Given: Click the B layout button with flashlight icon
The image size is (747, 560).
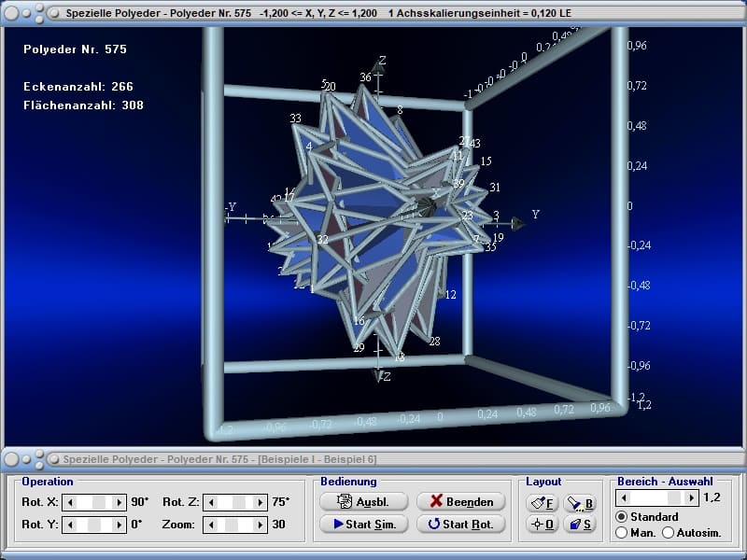Looking at the screenshot, I should (580, 503).
